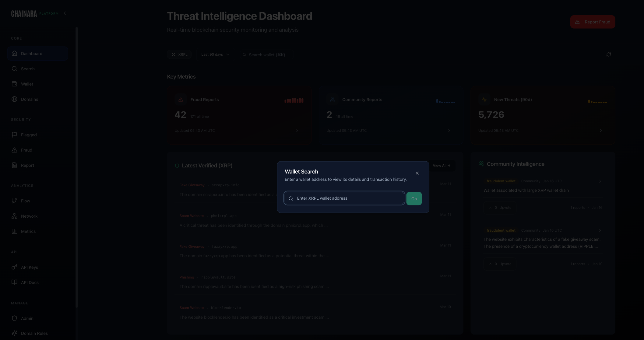
Task: Open API Keys via its key icon
Action: tap(14, 267)
